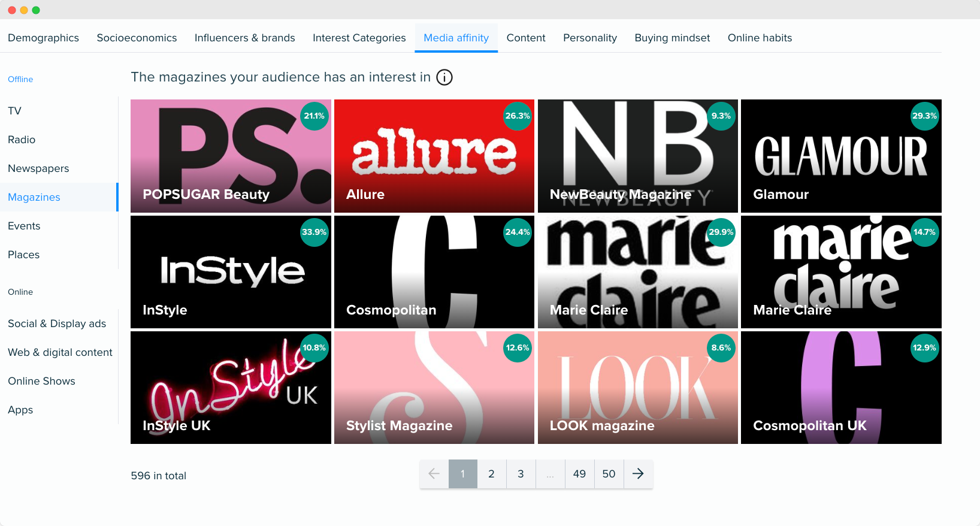
Task: Go to page 2
Action: click(x=491, y=474)
